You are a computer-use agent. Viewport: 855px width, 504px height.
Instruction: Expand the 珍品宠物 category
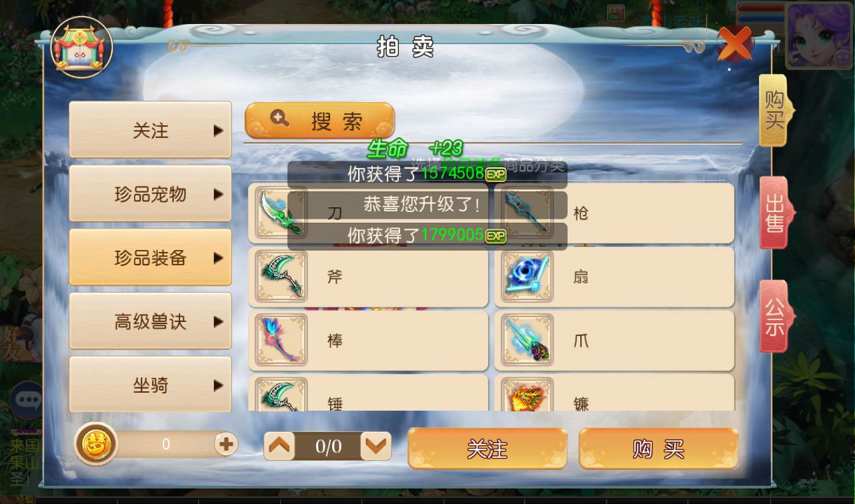pyautogui.click(x=150, y=194)
